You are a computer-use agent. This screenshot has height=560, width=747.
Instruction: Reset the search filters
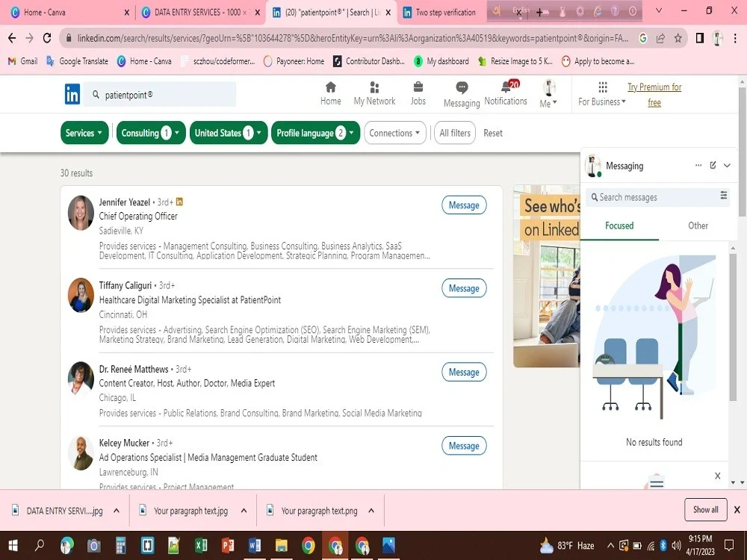(492, 134)
